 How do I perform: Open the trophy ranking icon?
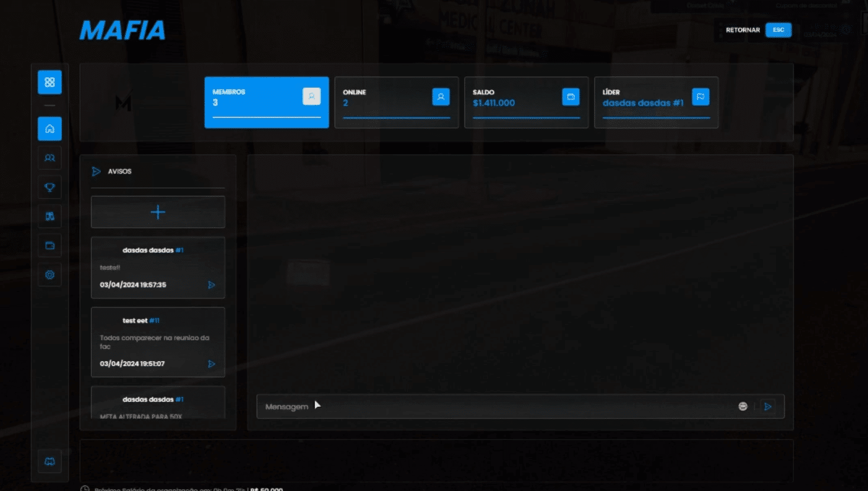pos(50,188)
